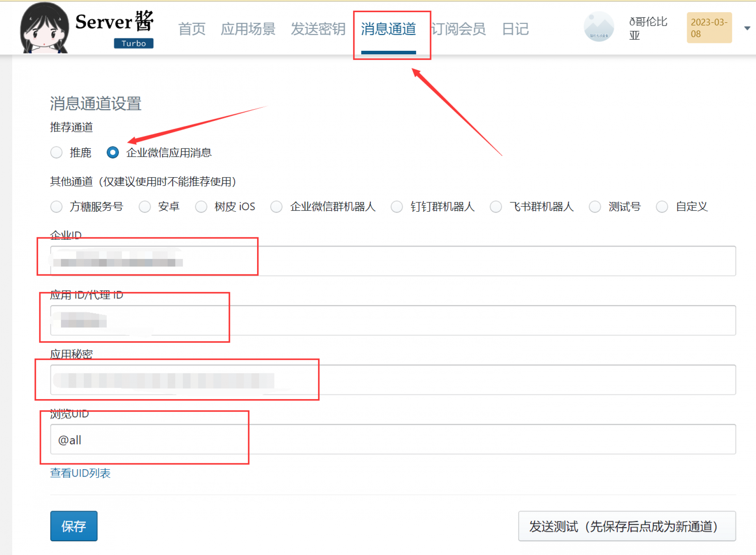Expand the user account dropdown arrow

pos(747,28)
